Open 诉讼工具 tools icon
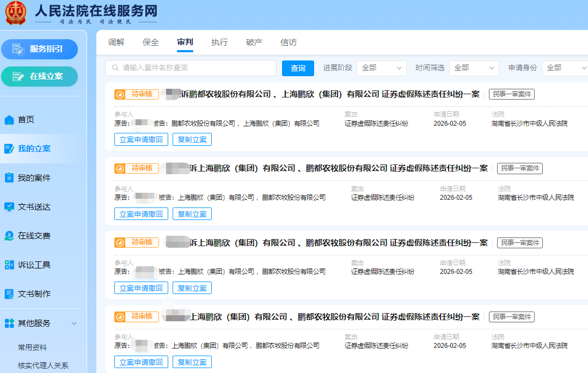 [x=9, y=265]
